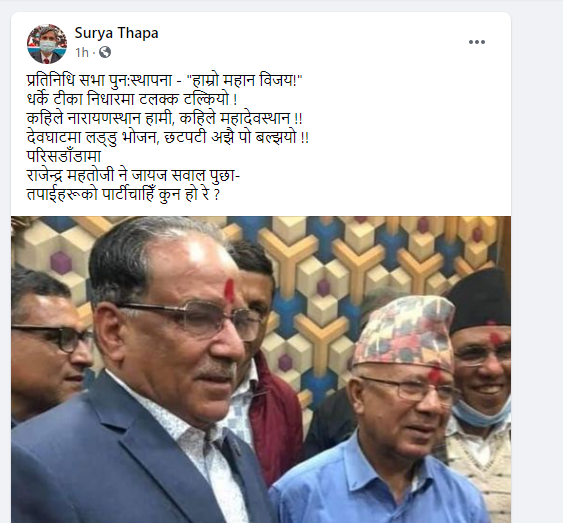This screenshot has width=563, height=523.
Task: Click the line mentioning नारायणस्थान and महादेवस्थान
Action: (164, 118)
